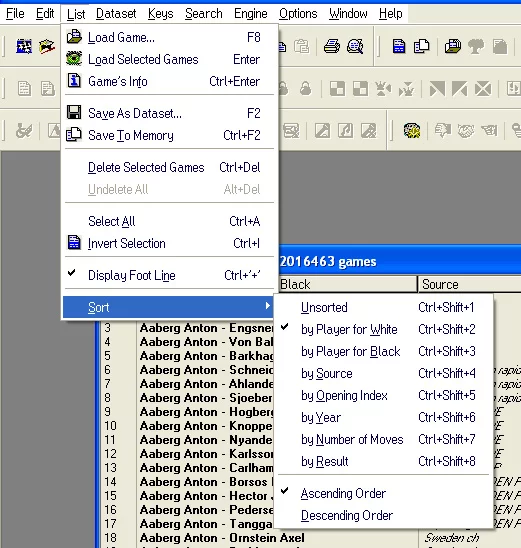Sort the list by Source
The image size is (521, 548).
pos(383,374)
